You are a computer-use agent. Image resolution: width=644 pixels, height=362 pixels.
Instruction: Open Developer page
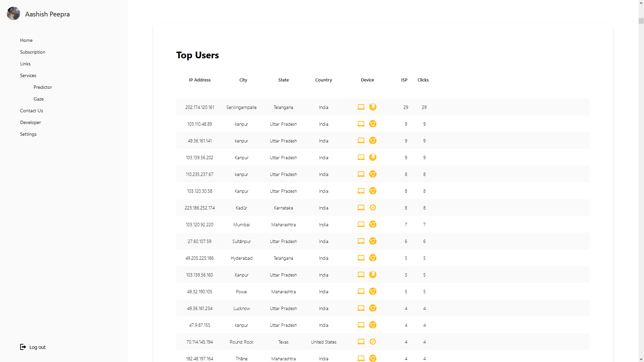point(31,122)
